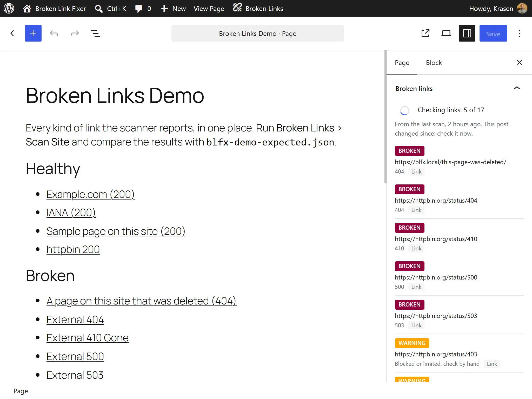The width and height of the screenshot is (532, 399).
Task: Open comments bubble showing 0
Action: [x=143, y=8]
